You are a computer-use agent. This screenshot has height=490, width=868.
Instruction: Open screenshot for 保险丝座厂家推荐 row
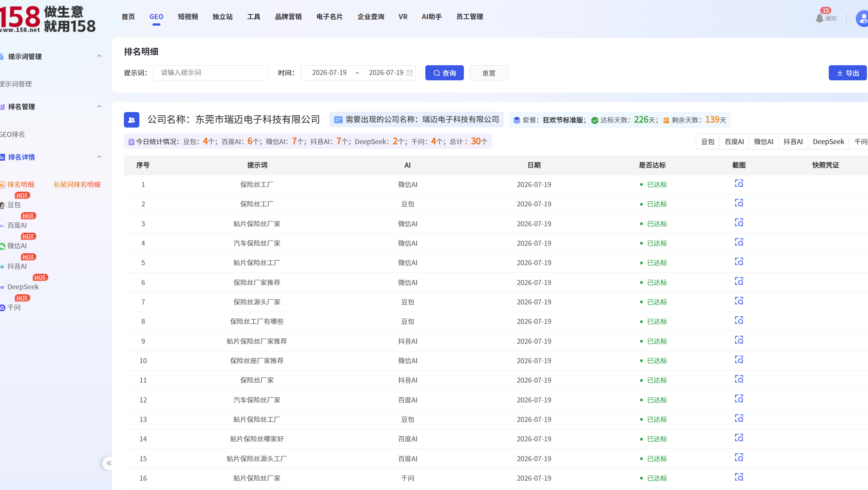(x=739, y=360)
